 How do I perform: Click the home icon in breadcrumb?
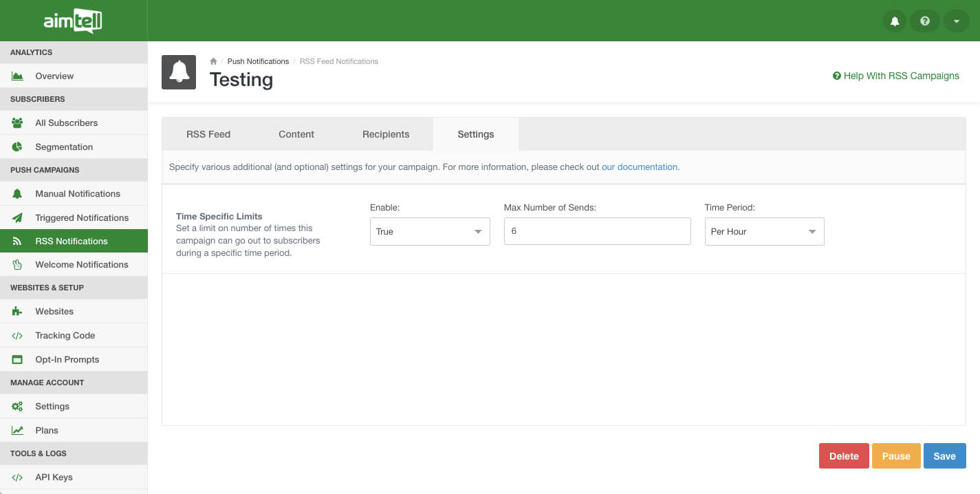click(x=214, y=61)
